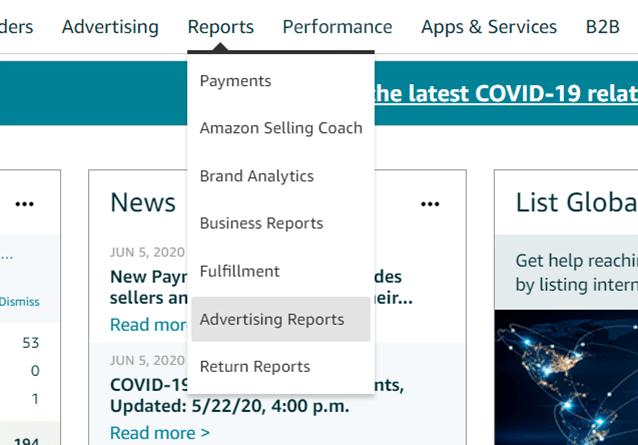This screenshot has width=638, height=445.
Task: Click Read more under the COVID-19 news item
Action: (160, 433)
